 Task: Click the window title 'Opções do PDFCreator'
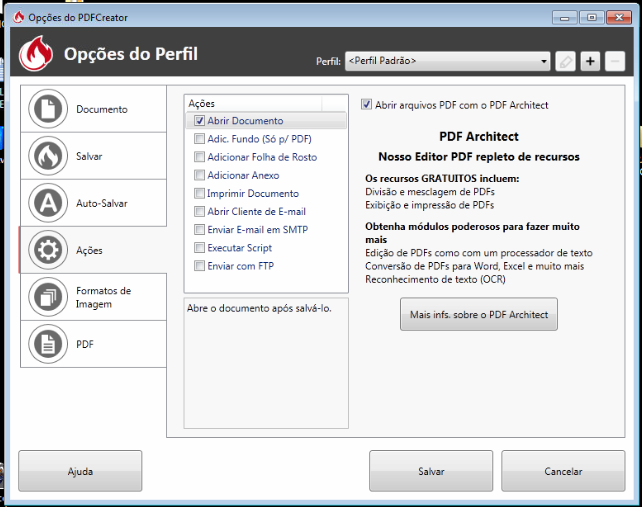click(78, 18)
